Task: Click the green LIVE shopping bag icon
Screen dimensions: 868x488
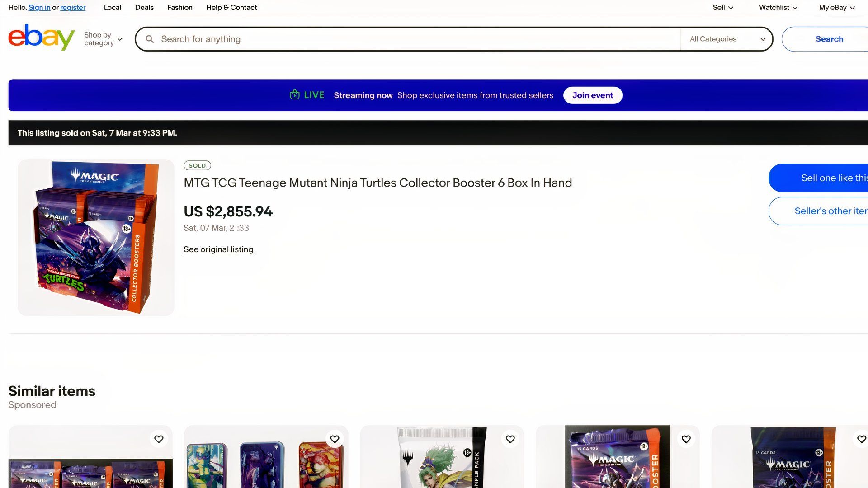Action: tap(295, 95)
